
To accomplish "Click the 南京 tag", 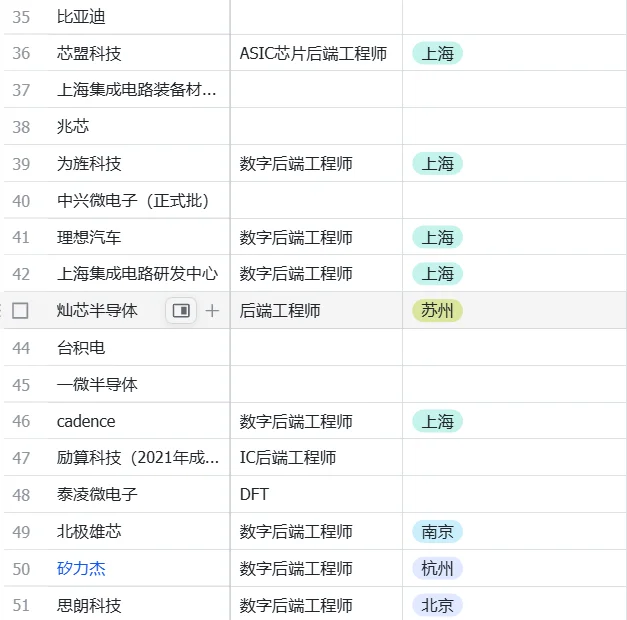I will pyautogui.click(x=437, y=532).
